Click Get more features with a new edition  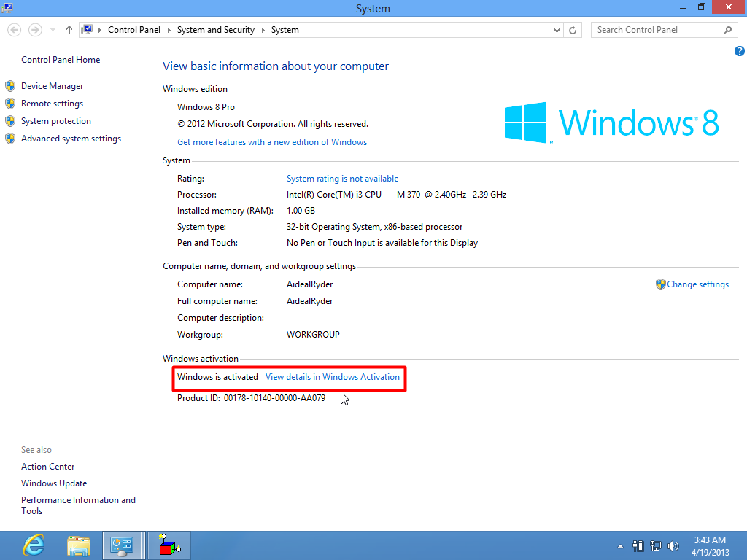click(272, 142)
